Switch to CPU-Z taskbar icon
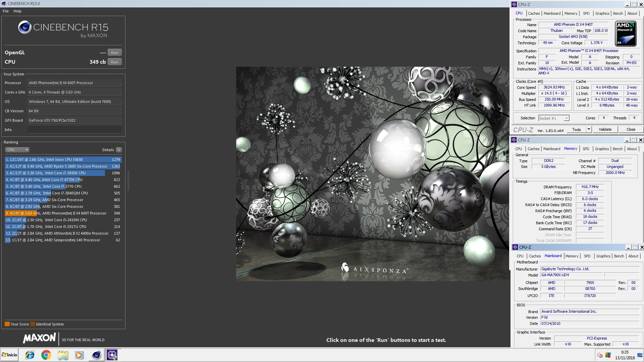This screenshot has height=362, width=644. coord(112,355)
